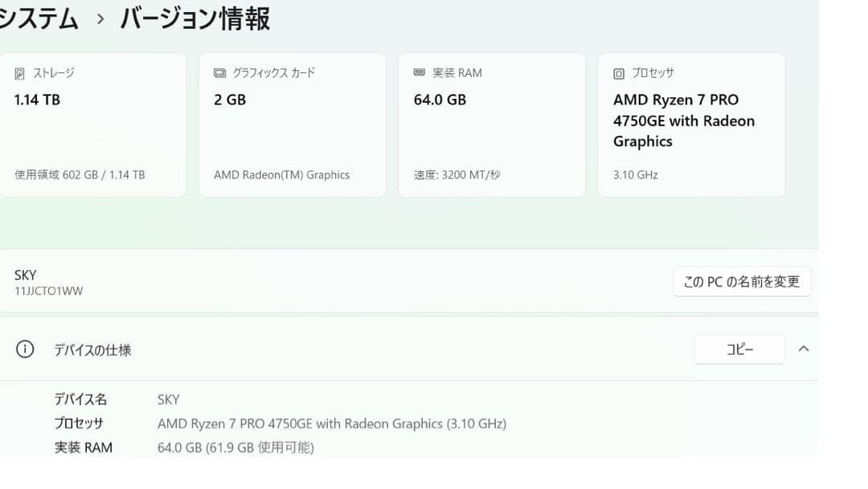Open the システム breadcrumb item
868x489 pixels.
pos(39,18)
